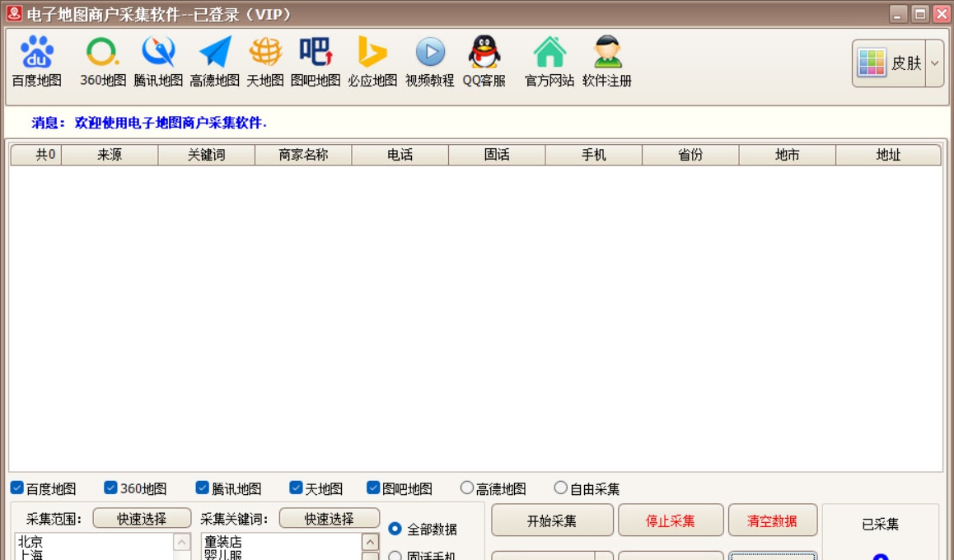This screenshot has width=954, height=560.
Task: Sort by the 来源 column header
Action: (x=110, y=155)
